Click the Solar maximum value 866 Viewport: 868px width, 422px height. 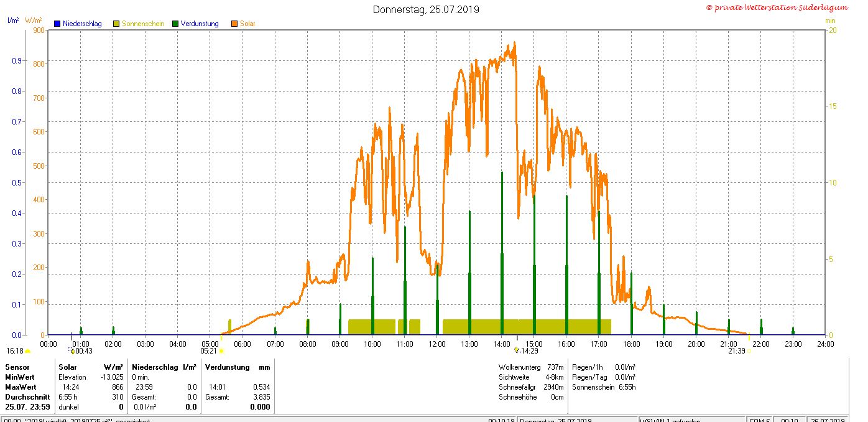click(118, 387)
